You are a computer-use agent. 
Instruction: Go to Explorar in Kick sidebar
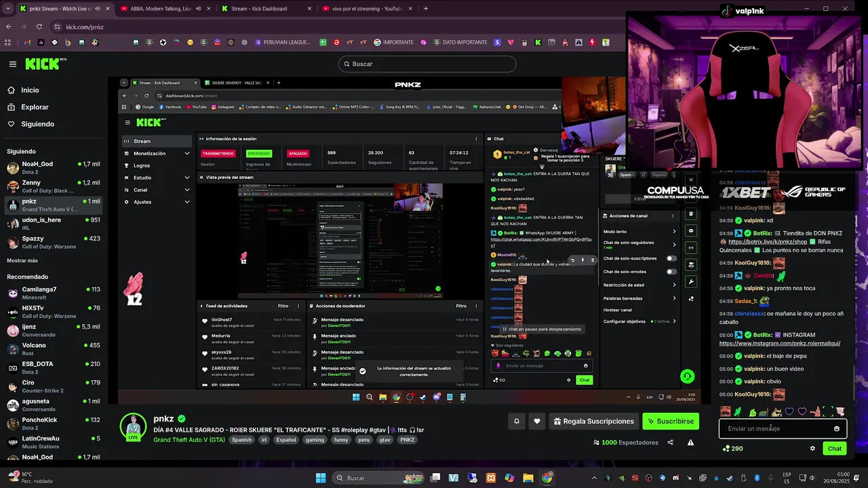[x=28, y=107]
